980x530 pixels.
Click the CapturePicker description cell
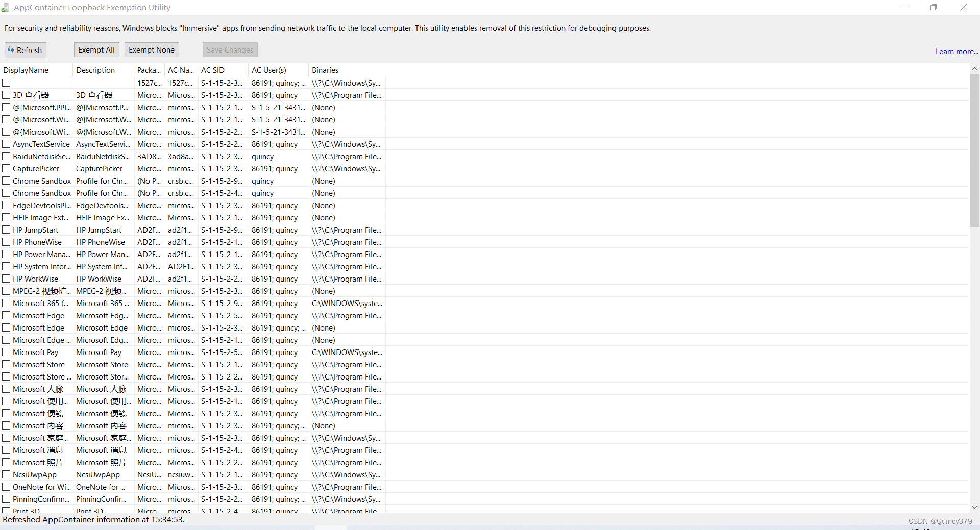(x=100, y=169)
